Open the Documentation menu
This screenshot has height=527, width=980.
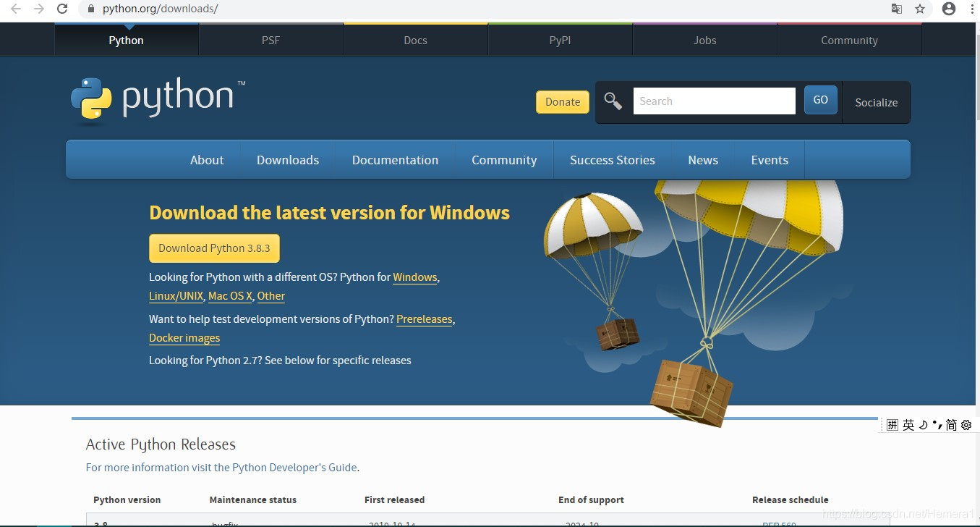(x=395, y=160)
